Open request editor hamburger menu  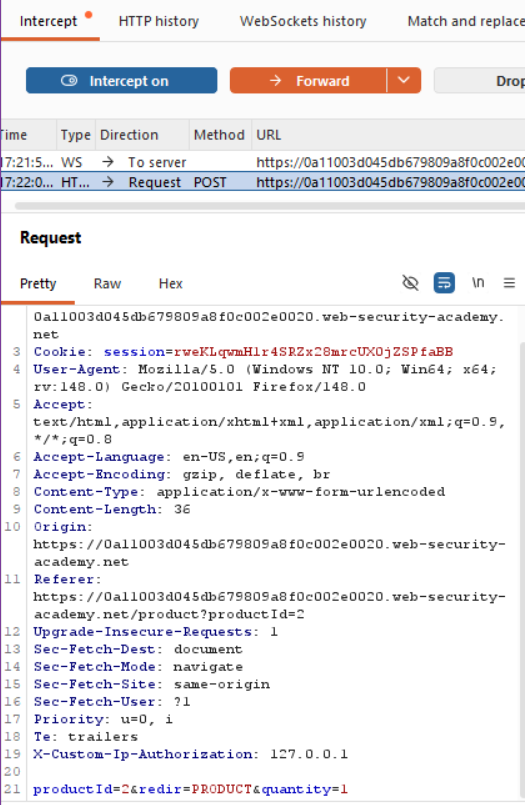(x=509, y=283)
